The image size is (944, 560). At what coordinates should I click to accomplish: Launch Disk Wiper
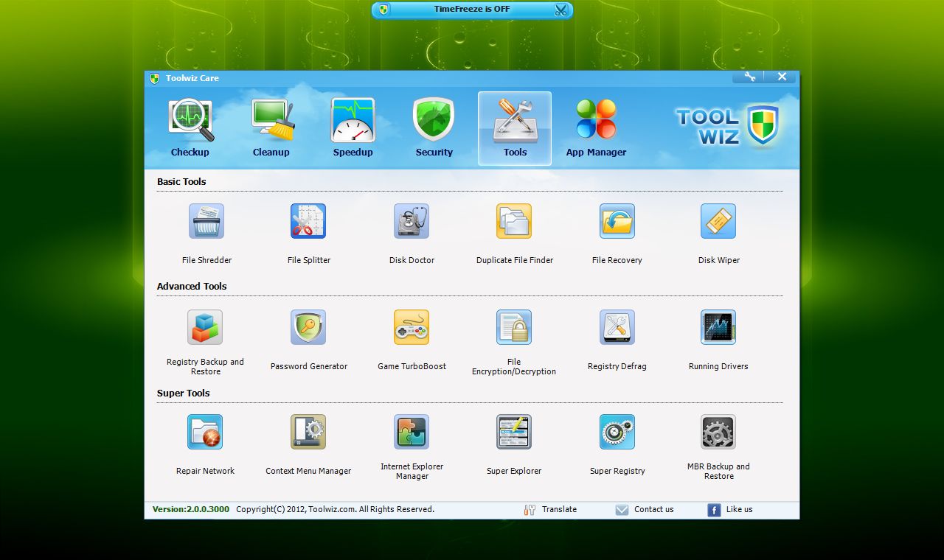click(718, 222)
